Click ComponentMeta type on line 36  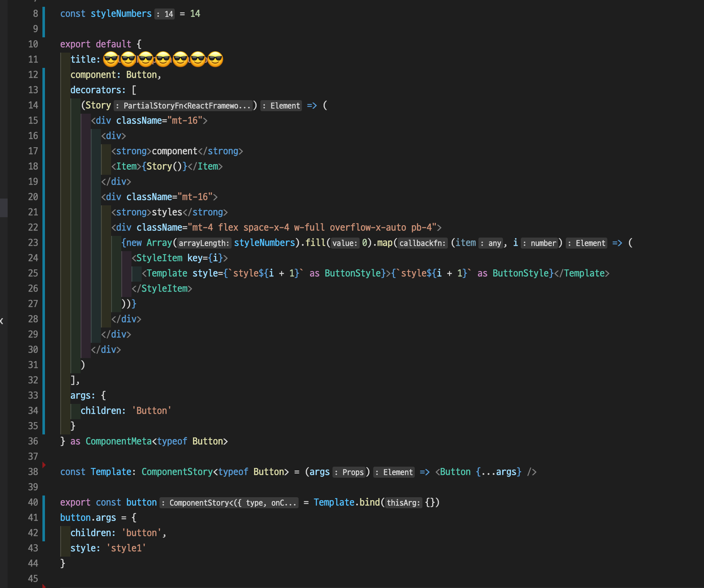point(118,441)
